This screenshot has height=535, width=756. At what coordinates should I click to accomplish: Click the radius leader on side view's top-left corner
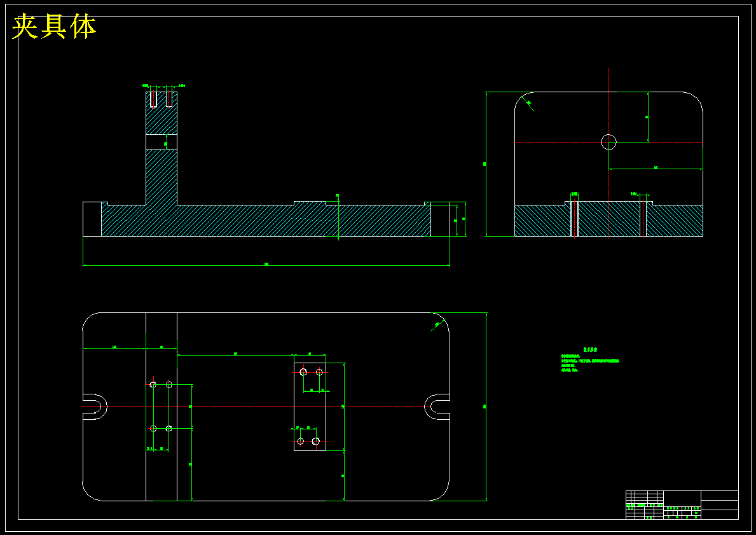528,104
